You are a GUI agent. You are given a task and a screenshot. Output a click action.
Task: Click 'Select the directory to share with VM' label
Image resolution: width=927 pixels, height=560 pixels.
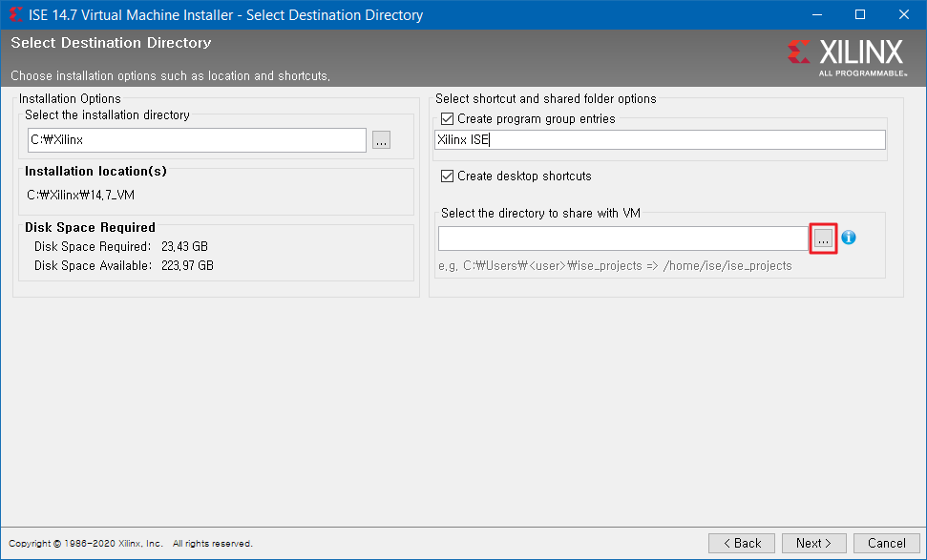[x=540, y=214]
